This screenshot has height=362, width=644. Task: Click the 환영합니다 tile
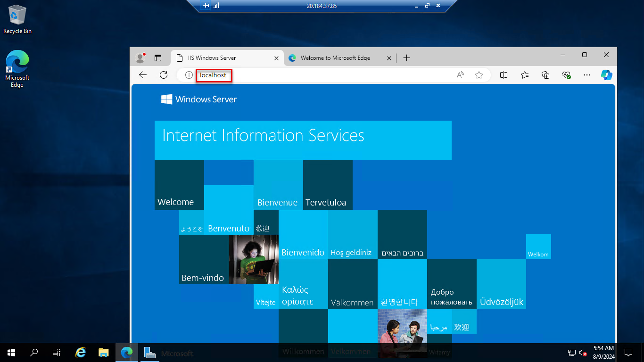point(402,284)
